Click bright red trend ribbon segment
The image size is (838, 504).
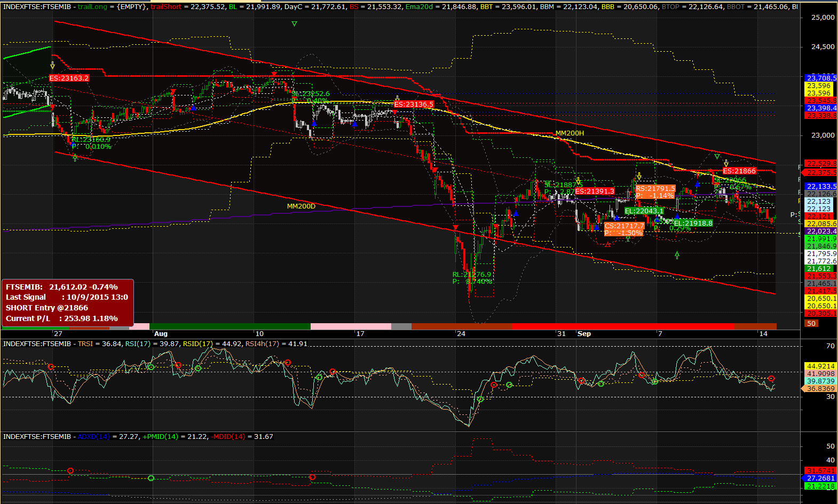[x=623, y=326]
